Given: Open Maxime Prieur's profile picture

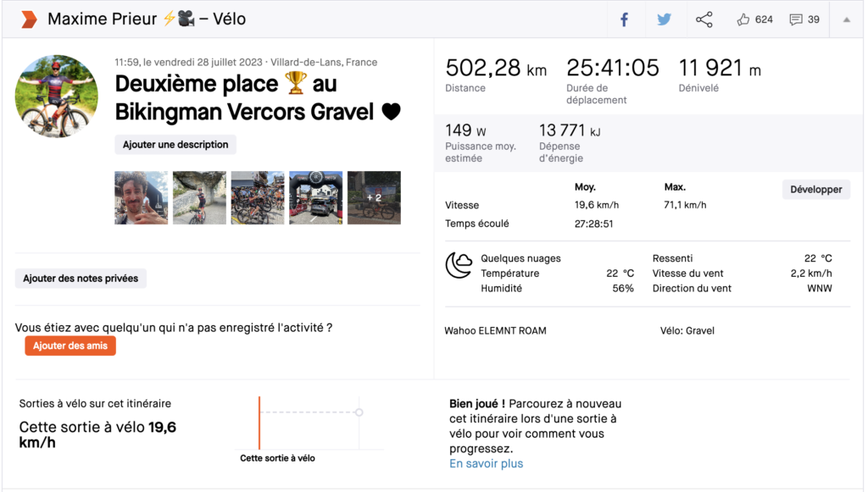Looking at the screenshot, I should pyautogui.click(x=57, y=97).
